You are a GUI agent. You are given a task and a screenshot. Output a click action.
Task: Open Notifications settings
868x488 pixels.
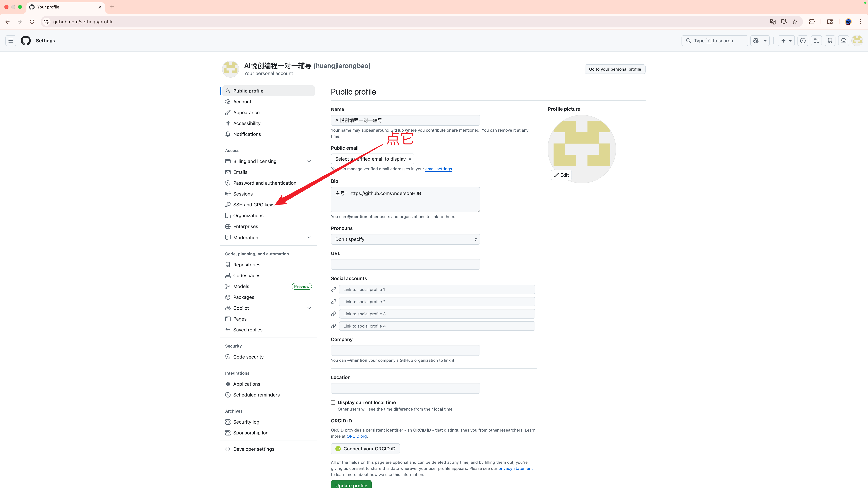[x=269, y=134]
